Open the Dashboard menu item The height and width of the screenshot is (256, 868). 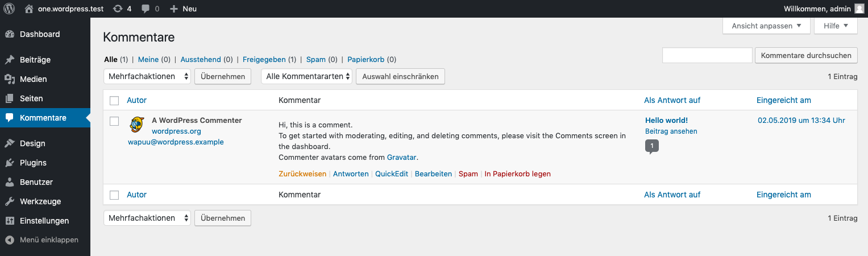45,34
